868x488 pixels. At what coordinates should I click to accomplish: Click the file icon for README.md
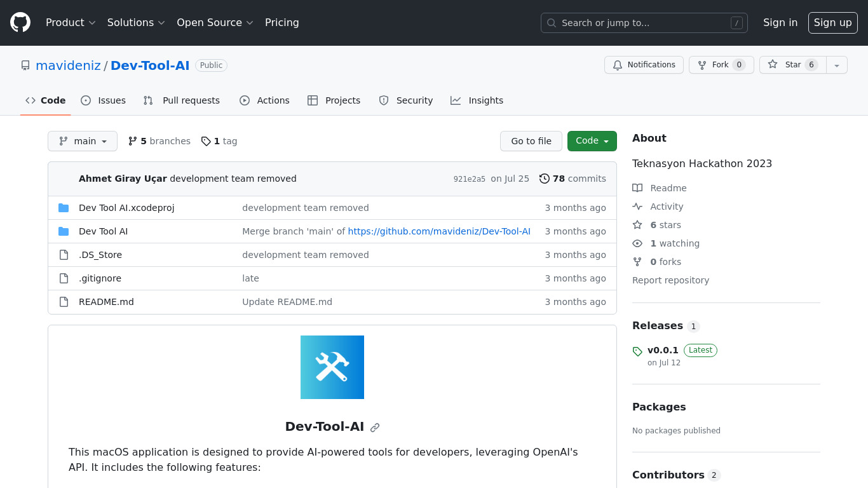click(x=64, y=302)
